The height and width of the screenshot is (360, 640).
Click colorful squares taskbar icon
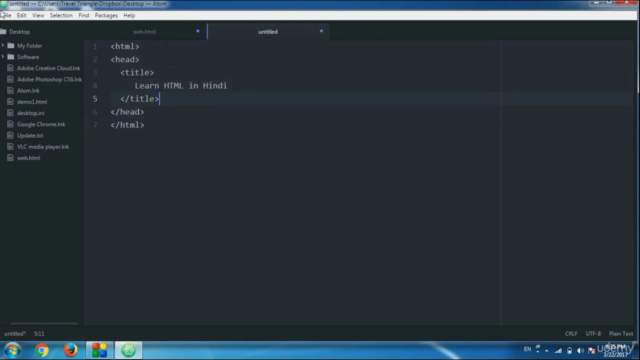tap(99, 350)
